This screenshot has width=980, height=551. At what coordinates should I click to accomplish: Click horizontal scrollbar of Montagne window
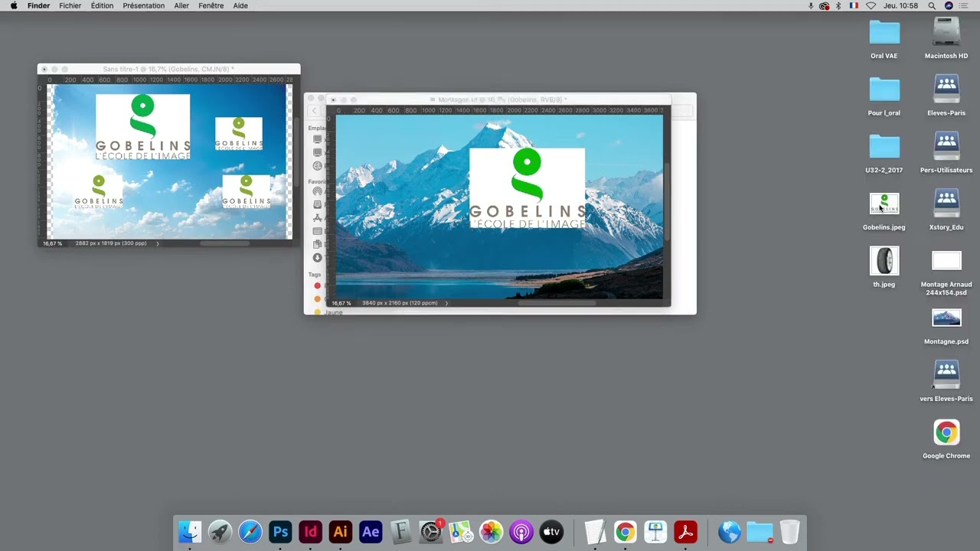[x=557, y=303]
